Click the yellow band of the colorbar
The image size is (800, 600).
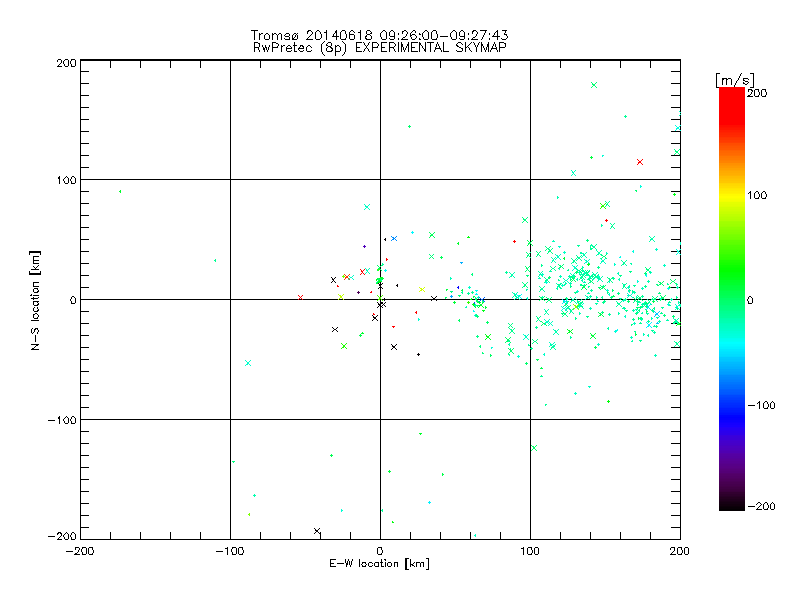[732, 196]
